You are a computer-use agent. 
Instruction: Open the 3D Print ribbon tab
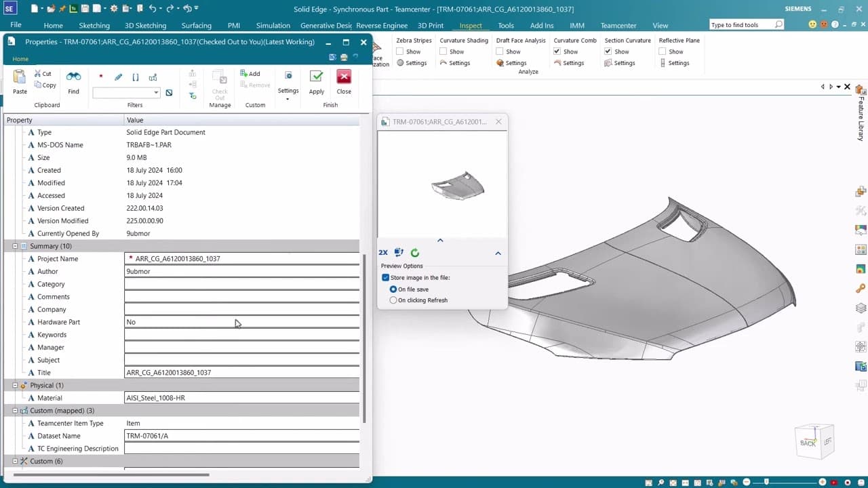tap(431, 25)
